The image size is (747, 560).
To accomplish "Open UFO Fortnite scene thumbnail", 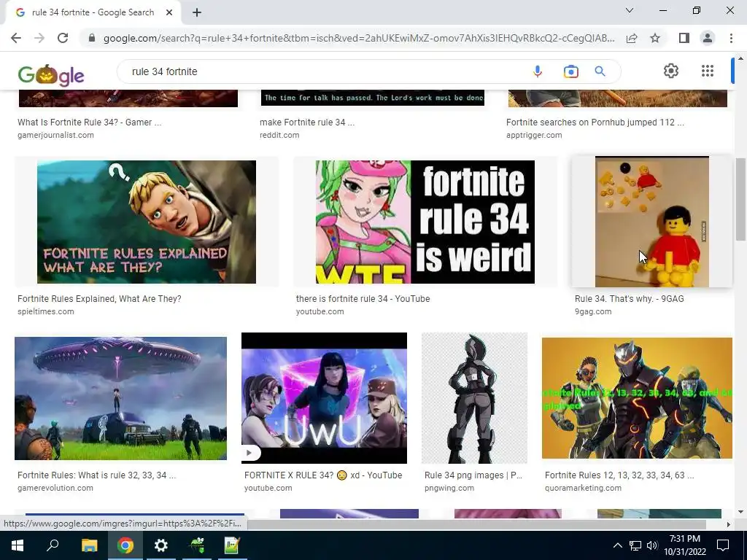I will point(120,399).
